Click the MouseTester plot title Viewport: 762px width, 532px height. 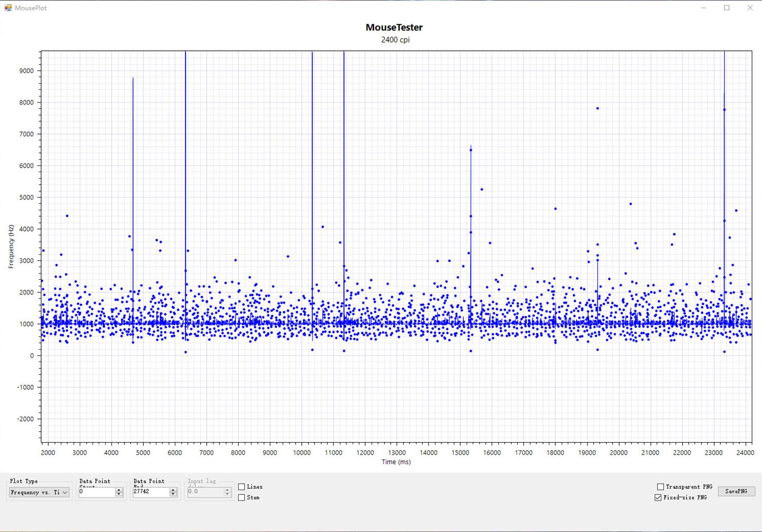click(x=394, y=27)
